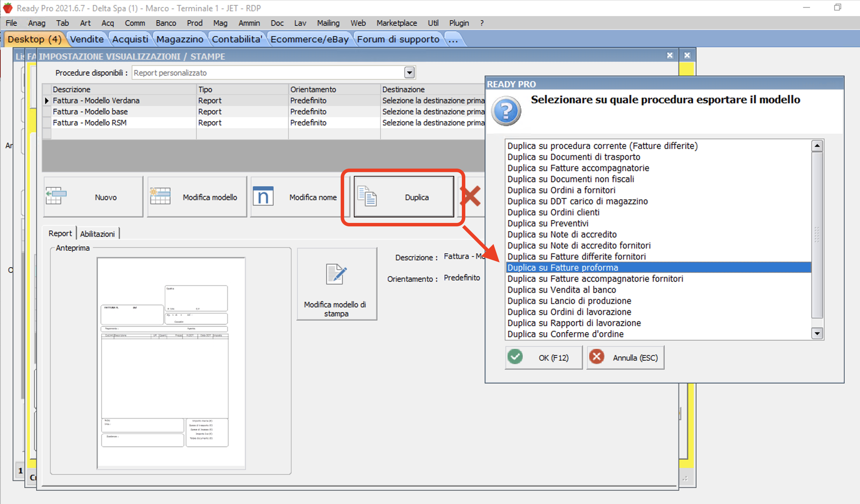Click the Nuovo button icon
The image size is (860, 504).
point(56,196)
